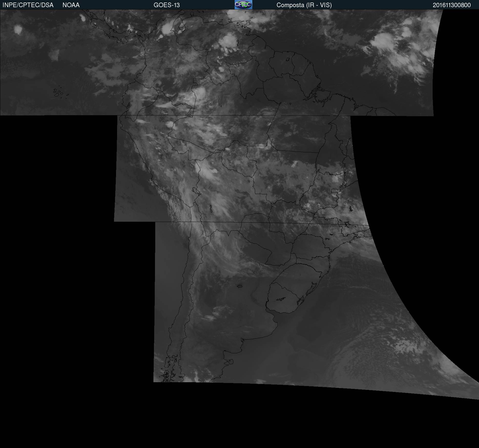
Task: Click Lake Maracaibo in Venezuela
Action: point(182,26)
